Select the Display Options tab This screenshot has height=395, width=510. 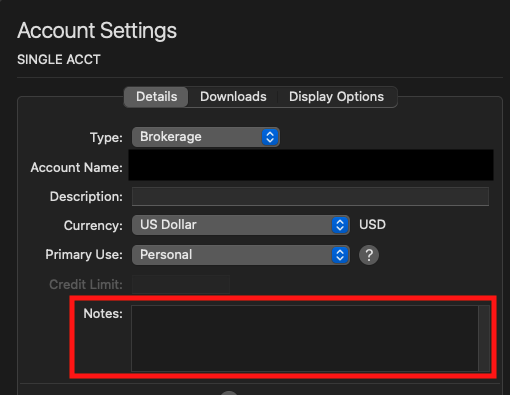(336, 97)
